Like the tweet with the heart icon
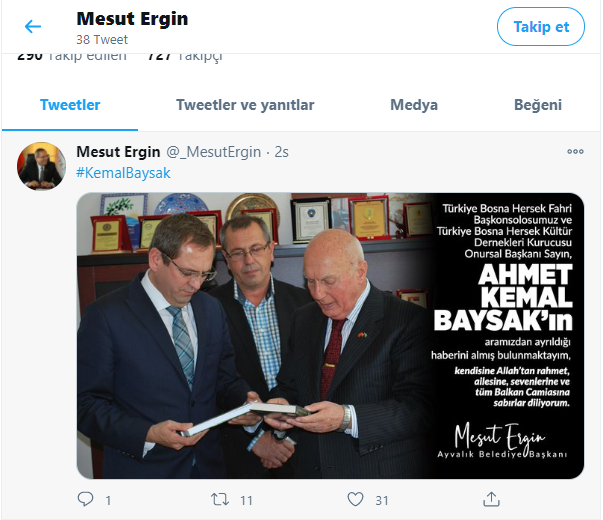Viewport: 603px width, 520px height. 355,499
